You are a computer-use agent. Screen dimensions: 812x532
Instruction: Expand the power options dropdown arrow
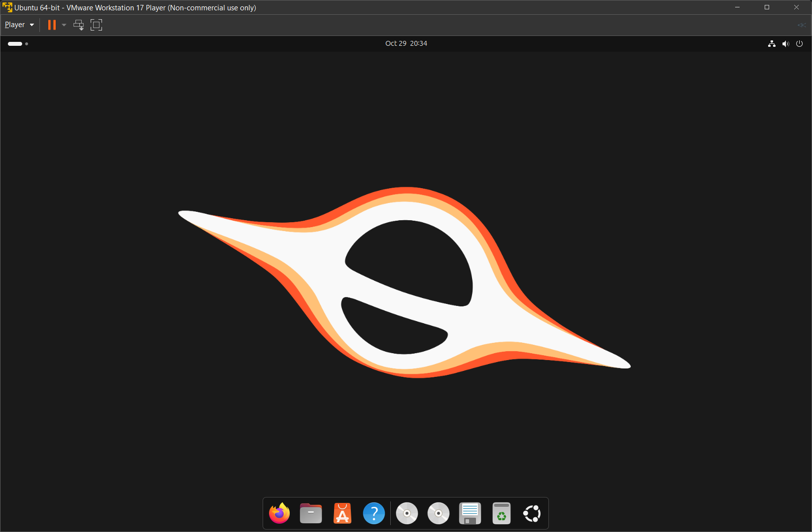(x=64, y=25)
